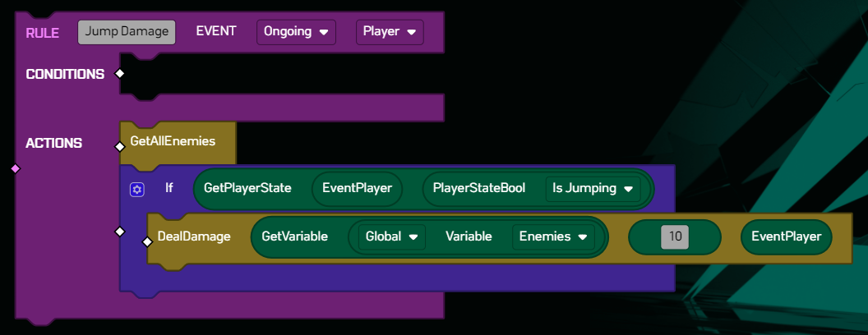
Task: Open the Enemies variable dropdown
Action: click(x=553, y=236)
